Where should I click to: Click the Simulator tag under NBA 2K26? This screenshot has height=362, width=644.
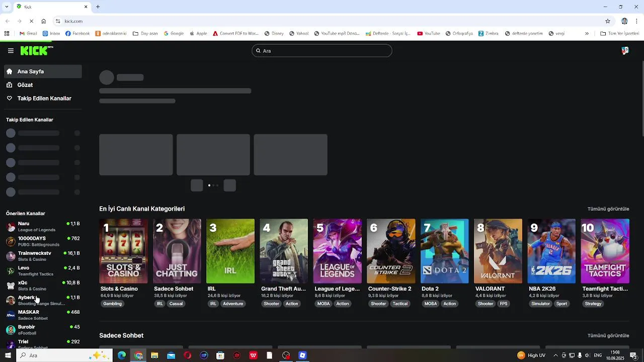[x=541, y=304]
